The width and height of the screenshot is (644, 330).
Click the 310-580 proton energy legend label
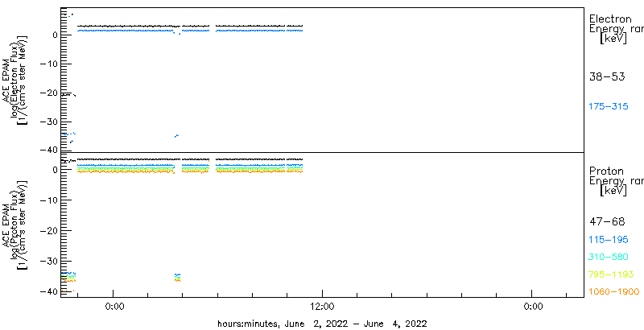[609, 258]
